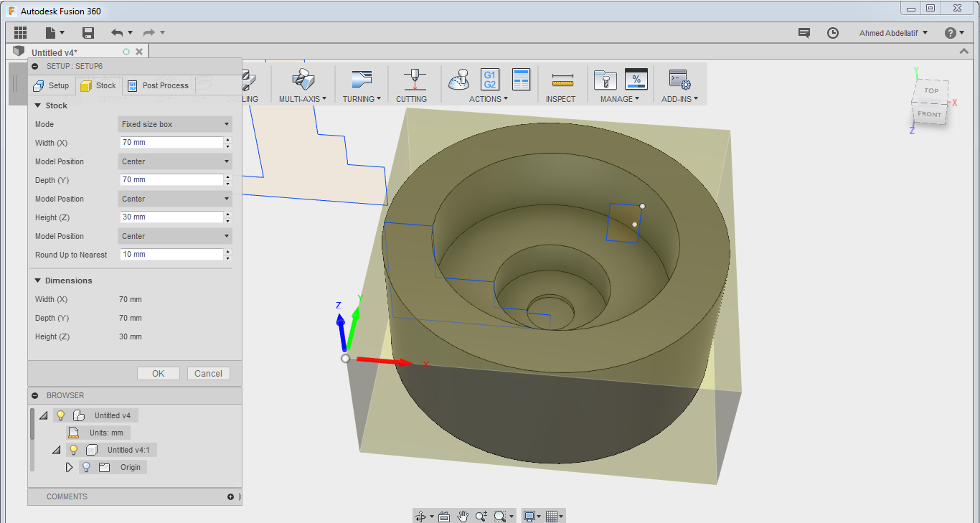Collapse the BROWSER panel
The width and height of the screenshot is (980, 523).
pyautogui.click(x=35, y=395)
